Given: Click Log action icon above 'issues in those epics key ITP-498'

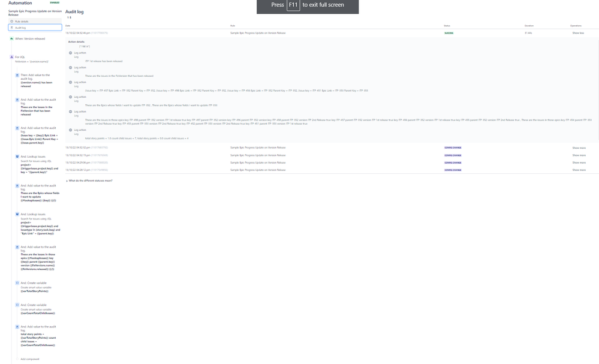Looking at the screenshot, I should 71,112.
